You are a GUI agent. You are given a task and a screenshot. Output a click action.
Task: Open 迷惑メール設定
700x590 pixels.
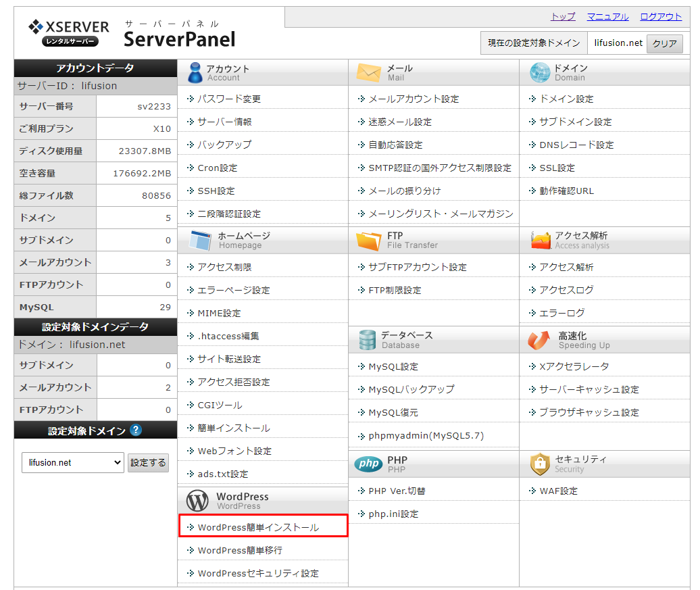pyautogui.click(x=400, y=122)
